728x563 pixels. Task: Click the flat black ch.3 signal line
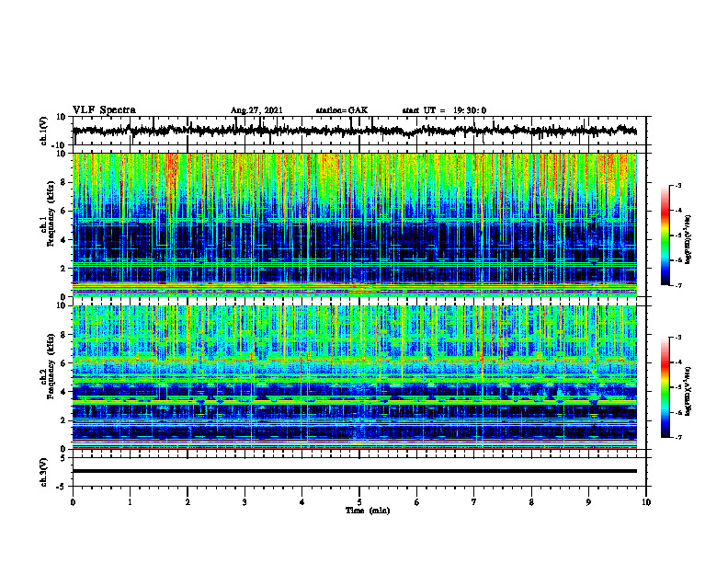pos(354,471)
